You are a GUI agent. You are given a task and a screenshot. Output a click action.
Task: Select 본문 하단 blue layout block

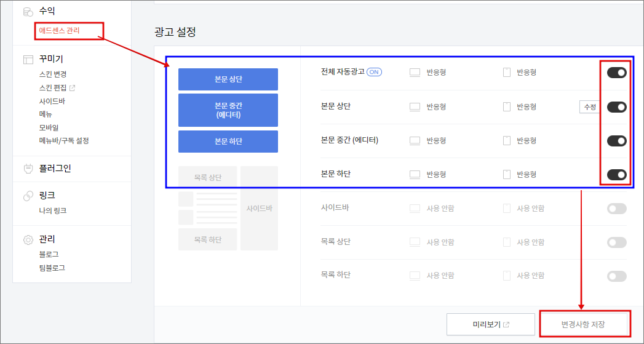(228, 142)
